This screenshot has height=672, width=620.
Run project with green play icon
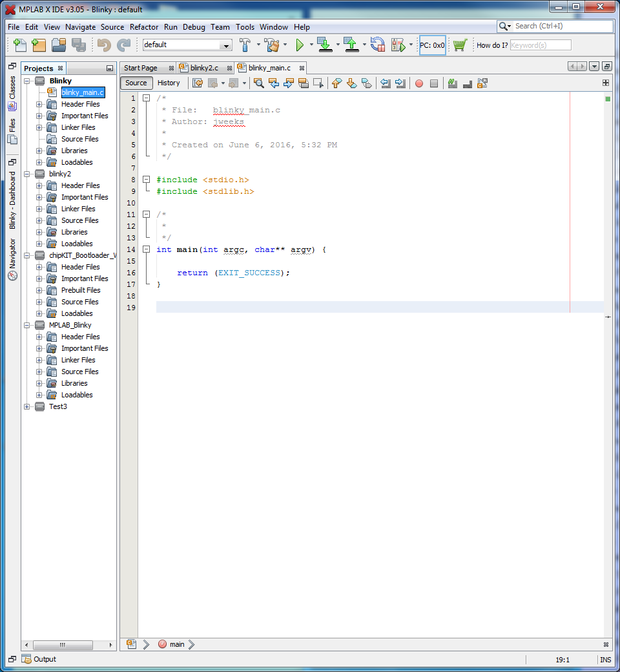pyautogui.click(x=300, y=45)
